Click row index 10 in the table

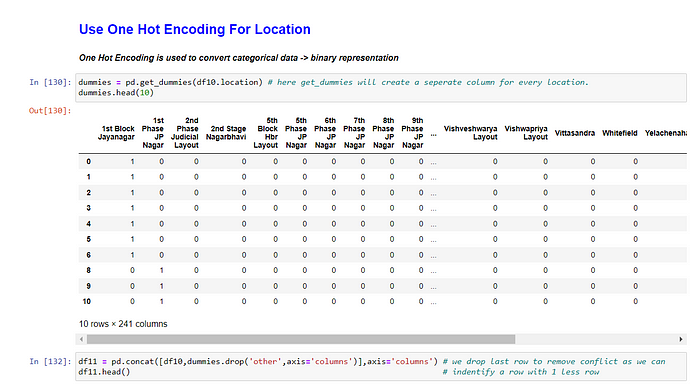(87, 301)
